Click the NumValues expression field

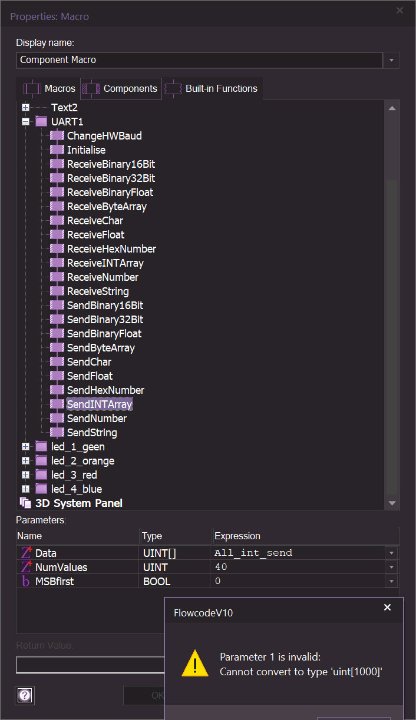pos(299,567)
